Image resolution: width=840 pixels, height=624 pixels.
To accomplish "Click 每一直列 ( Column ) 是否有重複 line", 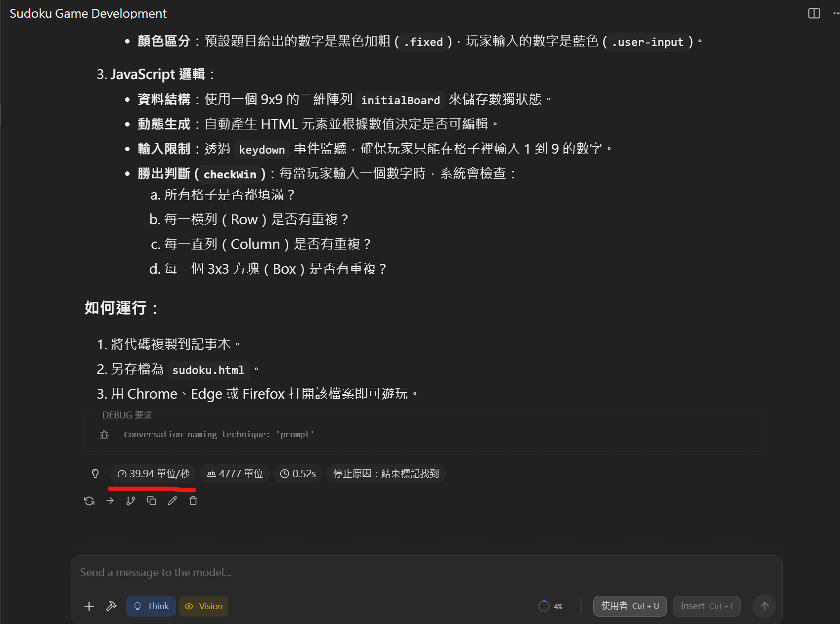I will [267, 244].
